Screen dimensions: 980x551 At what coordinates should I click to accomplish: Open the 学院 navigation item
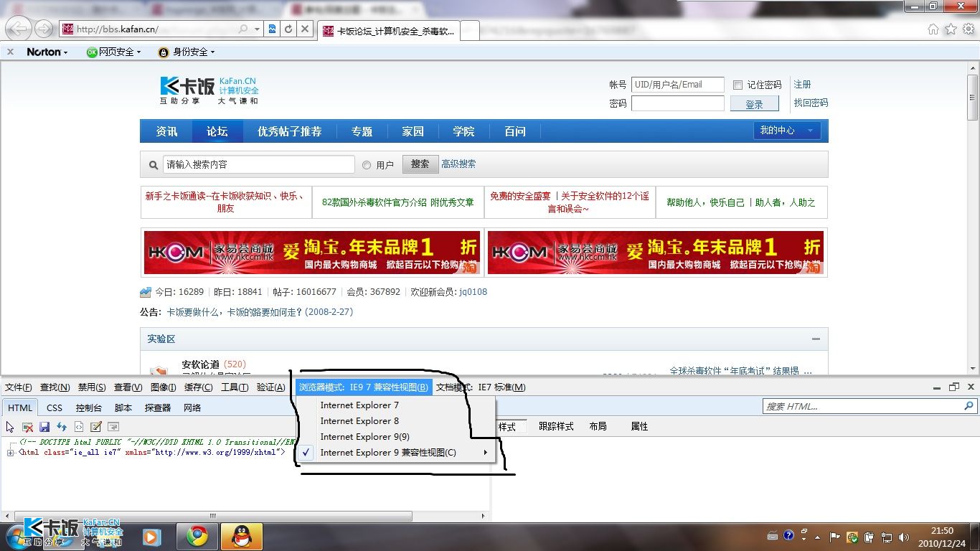coord(463,131)
